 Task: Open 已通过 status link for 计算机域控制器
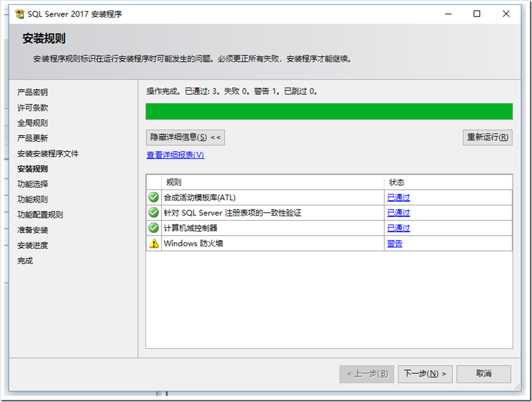(398, 228)
